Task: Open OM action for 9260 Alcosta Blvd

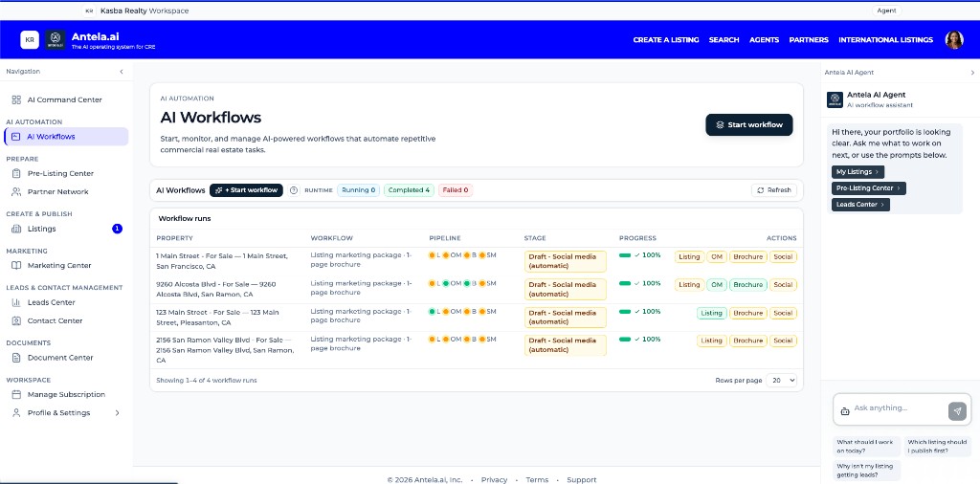Action: click(x=717, y=285)
